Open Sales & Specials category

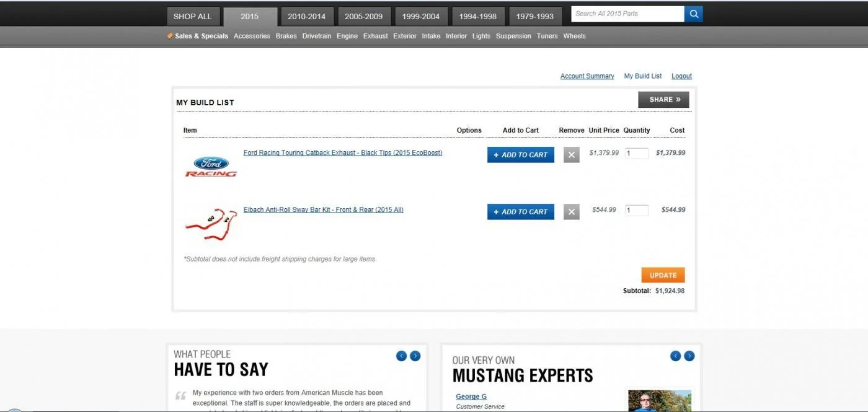[198, 36]
